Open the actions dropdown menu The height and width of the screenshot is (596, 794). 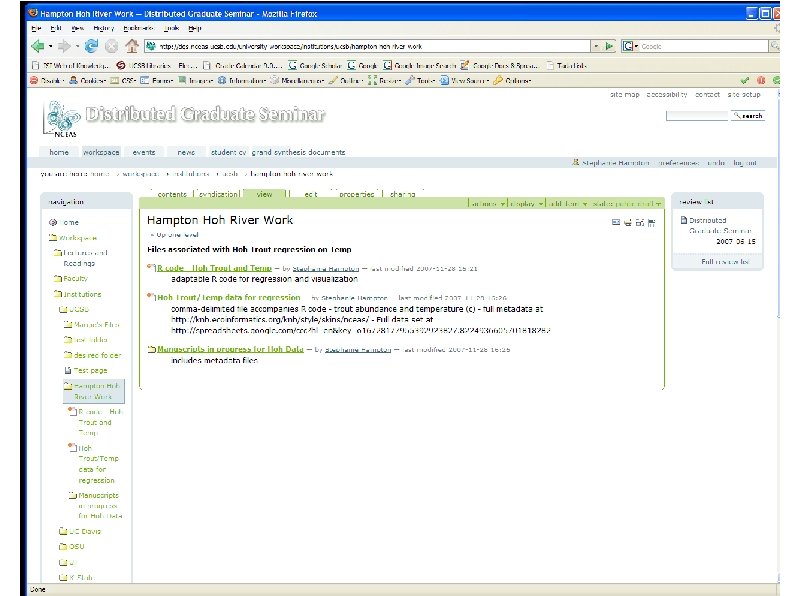click(488, 204)
